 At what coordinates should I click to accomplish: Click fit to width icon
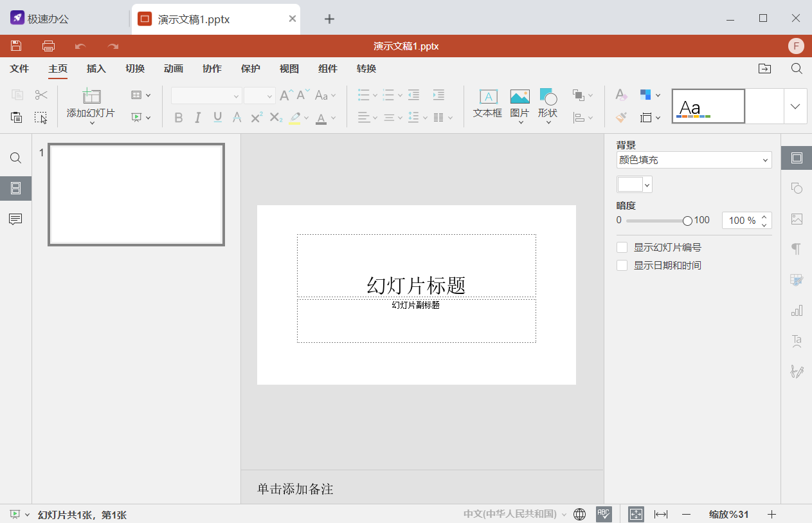click(661, 514)
